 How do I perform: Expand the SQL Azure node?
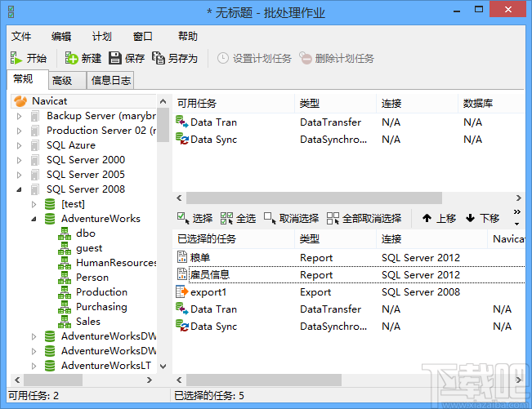(20, 145)
